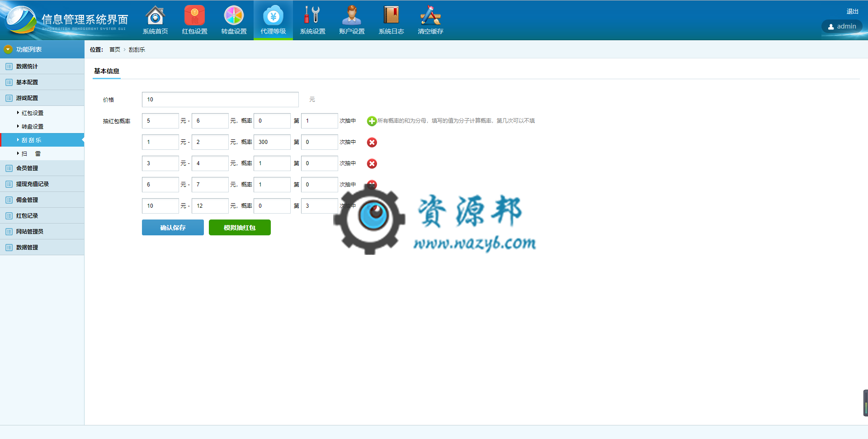Open 基本配置 sidebar item
Screen dimensions: 868x439
tap(42, 82)
